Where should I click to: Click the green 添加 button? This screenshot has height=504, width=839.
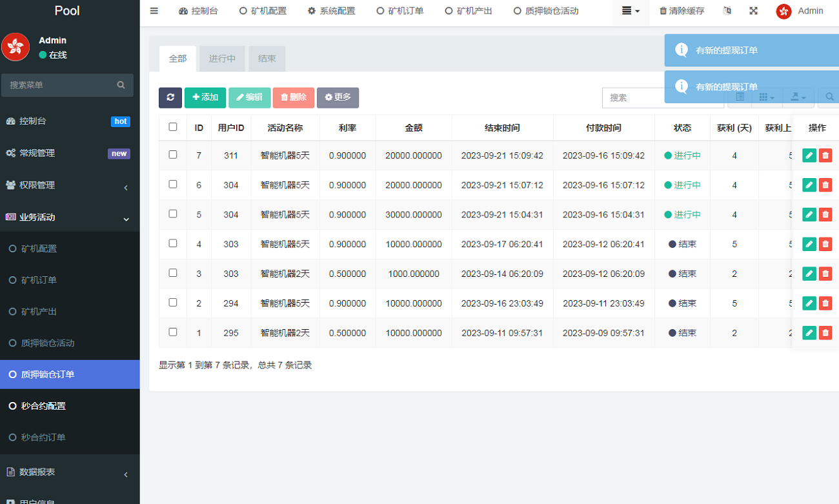pos(205,97)
